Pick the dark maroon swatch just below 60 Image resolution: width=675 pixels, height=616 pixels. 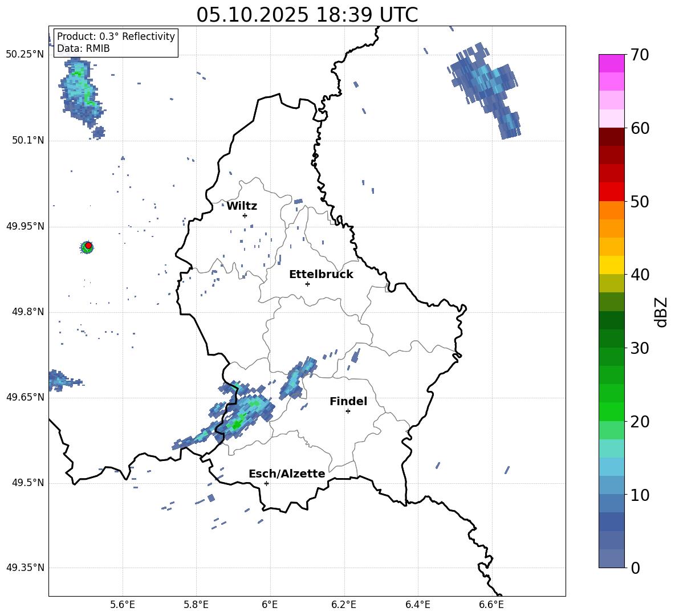click(612, 137)
